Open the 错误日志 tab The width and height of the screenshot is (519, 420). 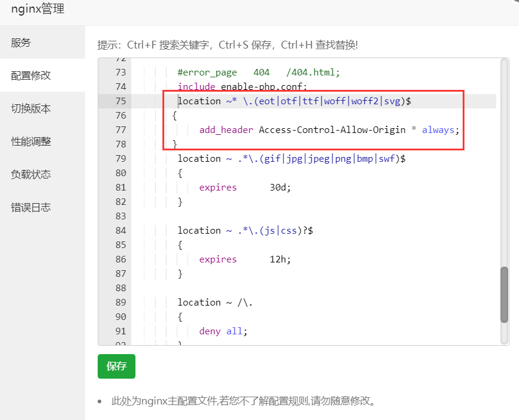coord(31,207)
